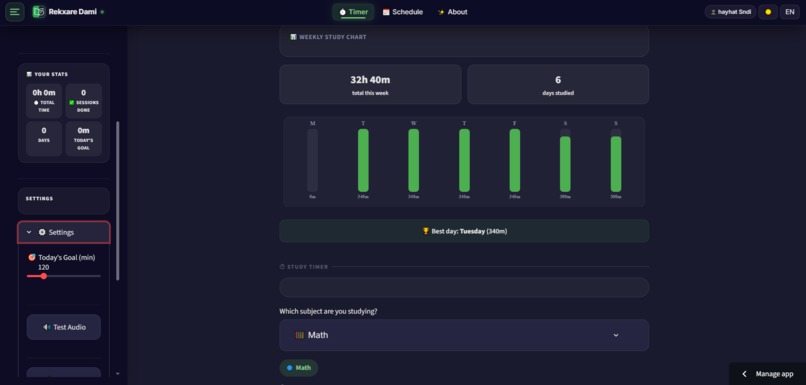
Task: Click the Sessions Done stat tile
Action: click(83, 101)
